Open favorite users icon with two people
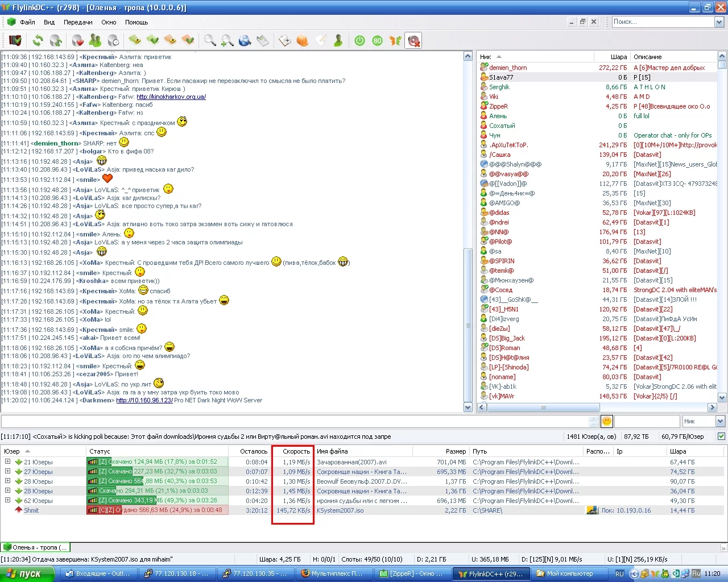The width and height of the screenshot is (728, 582). click(x=95, y=40)
